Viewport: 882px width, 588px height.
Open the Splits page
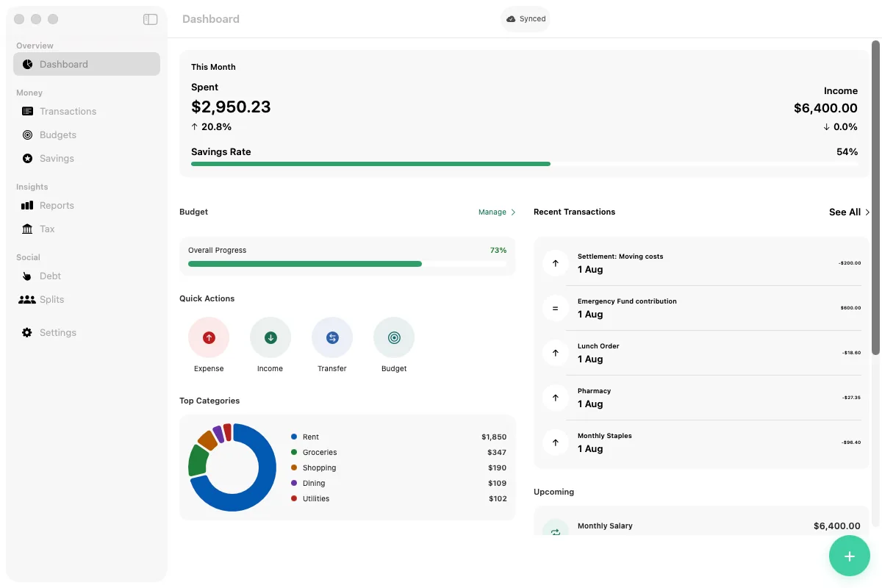(87, 300)
